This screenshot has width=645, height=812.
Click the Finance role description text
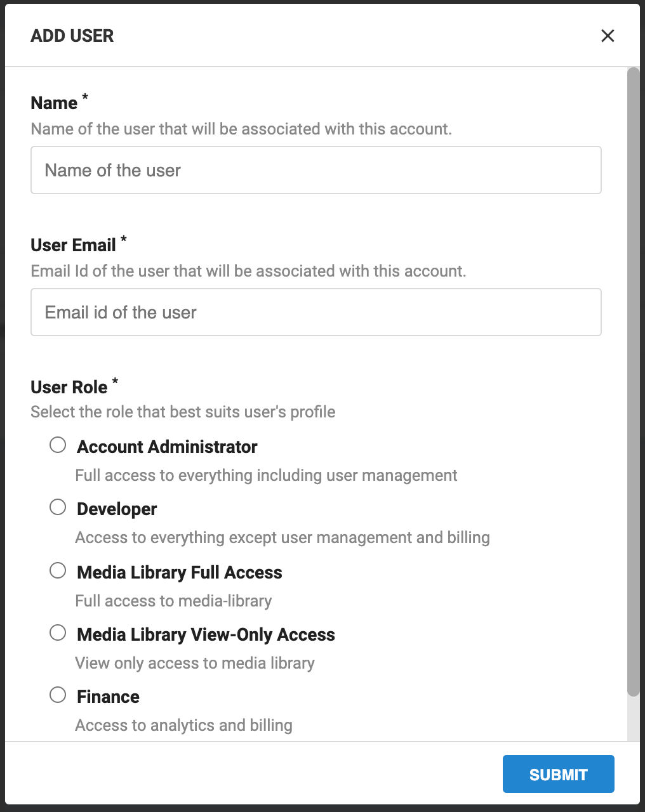(x=184, y=725)
